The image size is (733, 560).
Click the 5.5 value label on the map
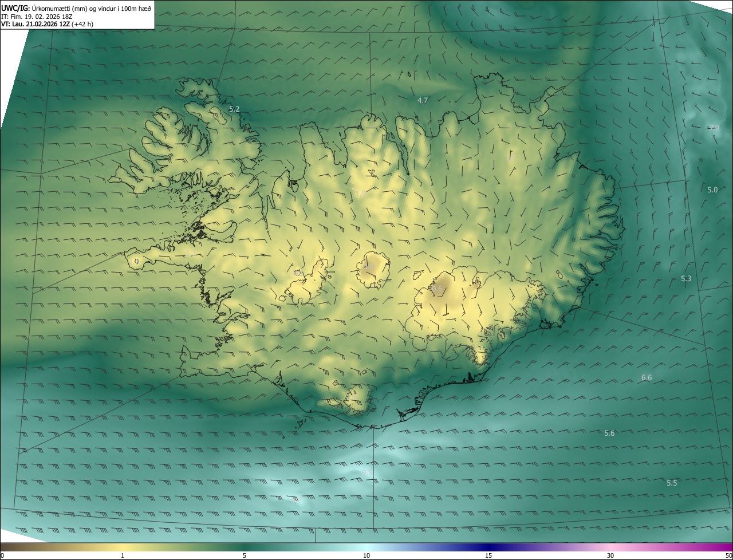[x=672, y=483]
